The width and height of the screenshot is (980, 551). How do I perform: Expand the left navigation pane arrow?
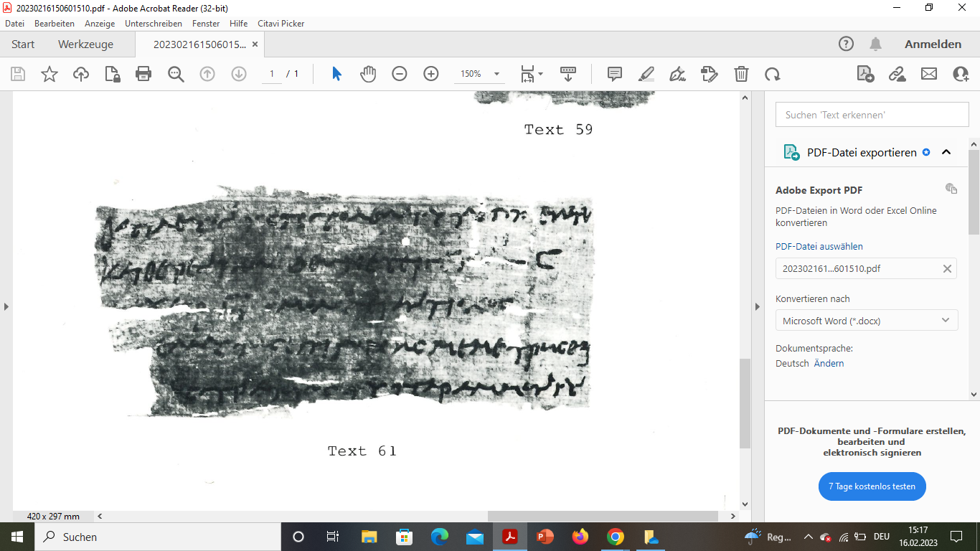(6, 307)
